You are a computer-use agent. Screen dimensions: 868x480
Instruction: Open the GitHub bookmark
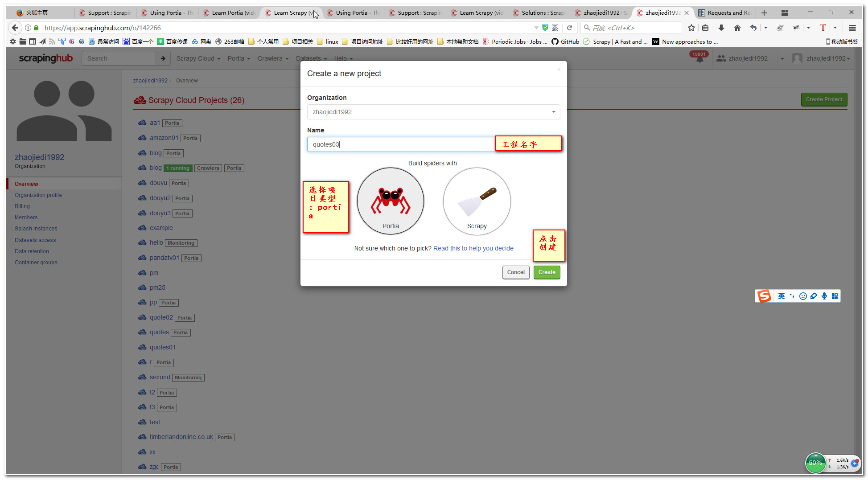565,41
